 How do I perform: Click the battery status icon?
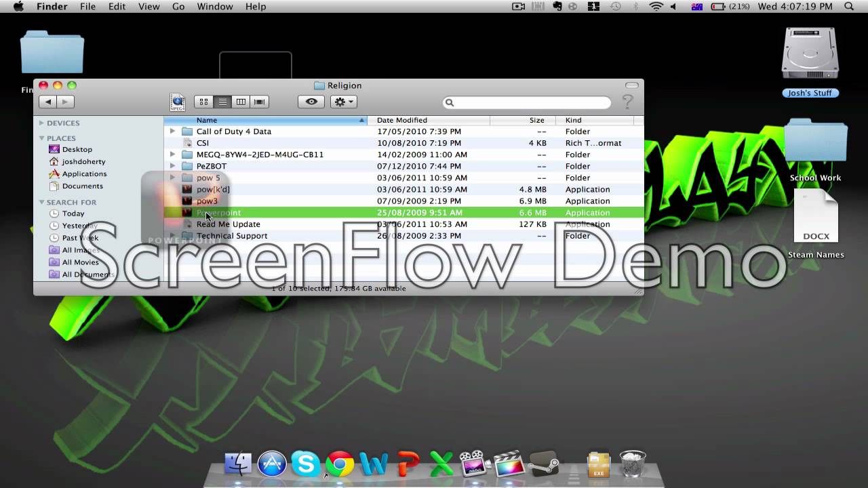(x=717, y=6)
